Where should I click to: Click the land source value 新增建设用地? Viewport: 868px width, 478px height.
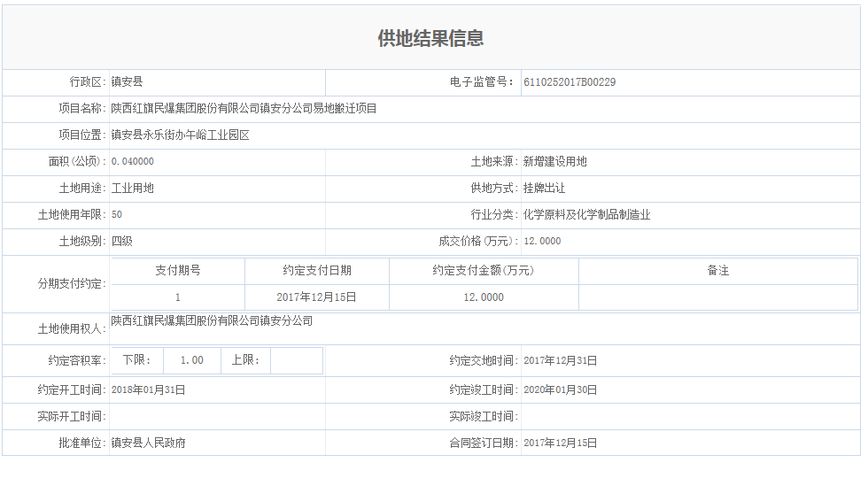point(554,161)
